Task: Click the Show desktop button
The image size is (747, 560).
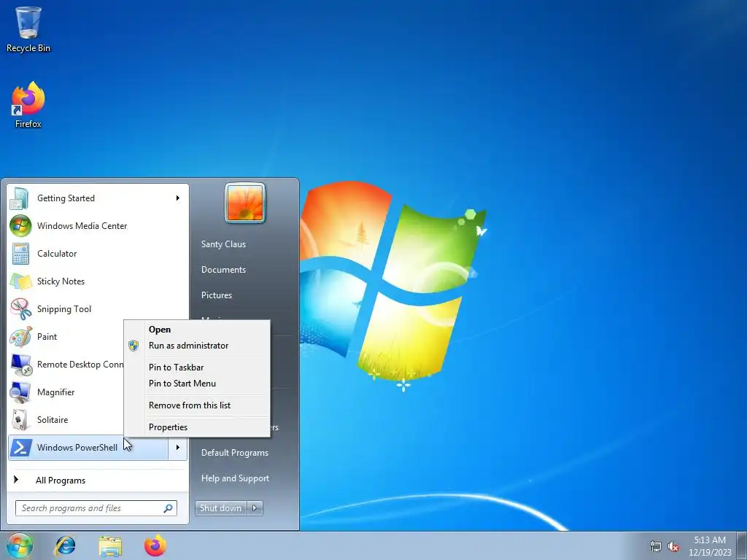Action: 742,546
